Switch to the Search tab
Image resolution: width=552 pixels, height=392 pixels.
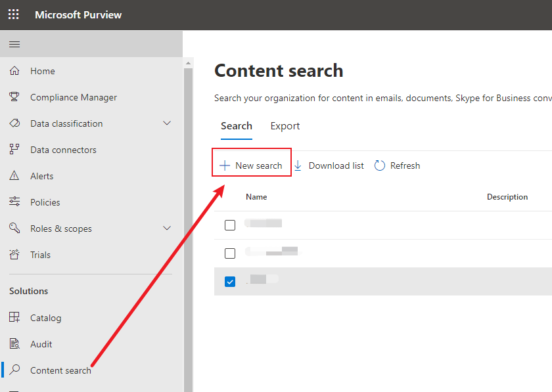[237, 126]
